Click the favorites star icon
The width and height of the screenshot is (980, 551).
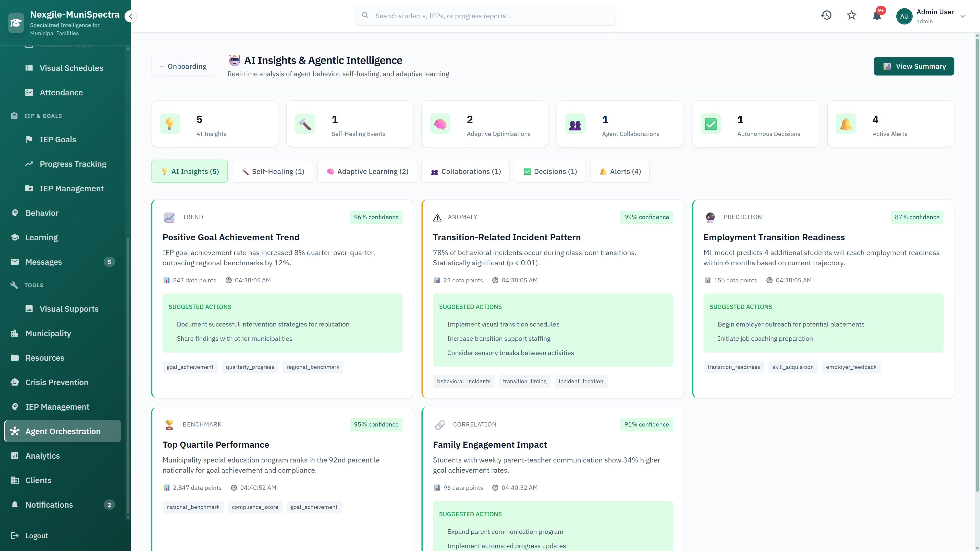[851, 16]
